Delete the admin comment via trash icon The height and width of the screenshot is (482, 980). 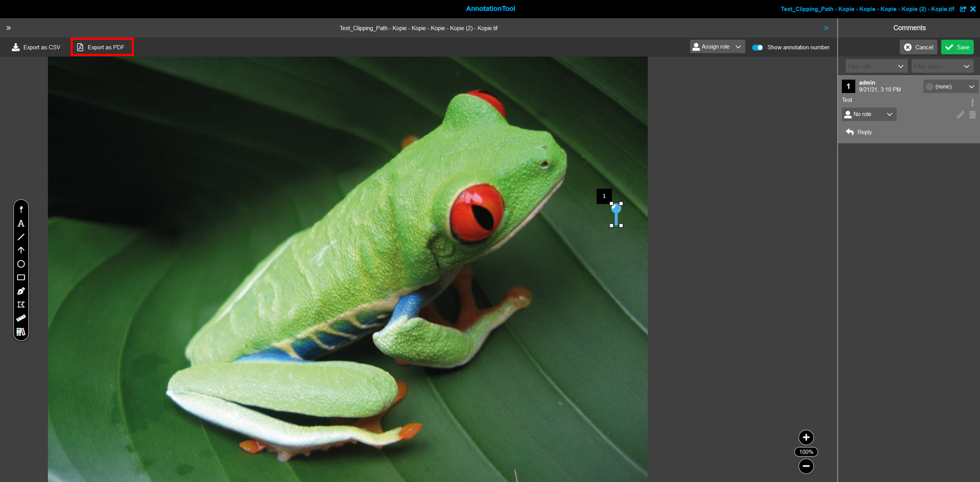coord(972,115)
